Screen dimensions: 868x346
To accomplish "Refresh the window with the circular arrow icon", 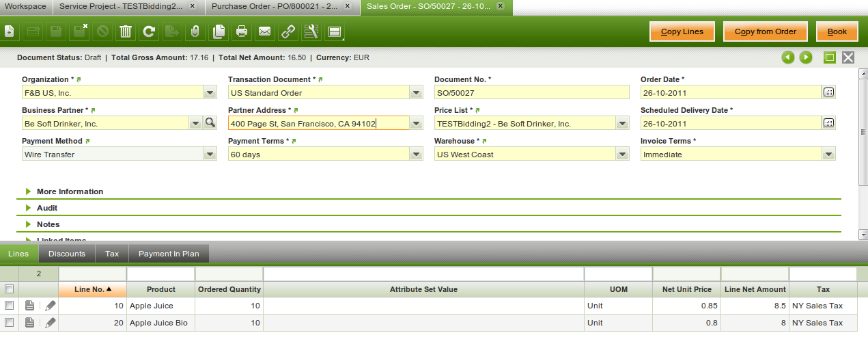I will click(149, 31).
